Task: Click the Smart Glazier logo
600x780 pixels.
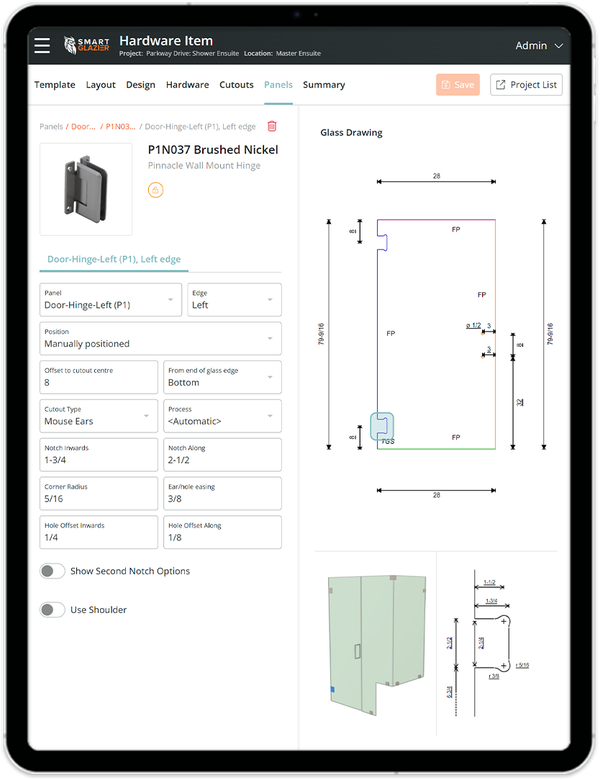Action: (87, 45)
